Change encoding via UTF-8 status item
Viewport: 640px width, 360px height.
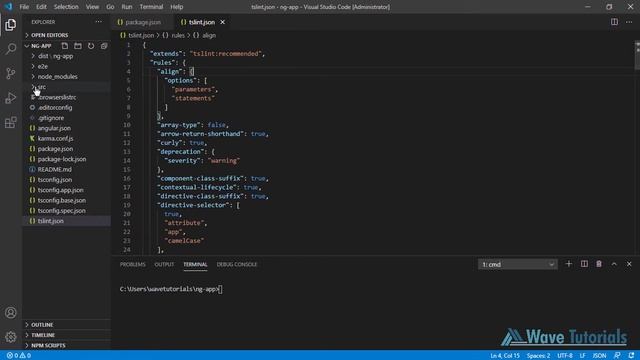pos(565,356)
